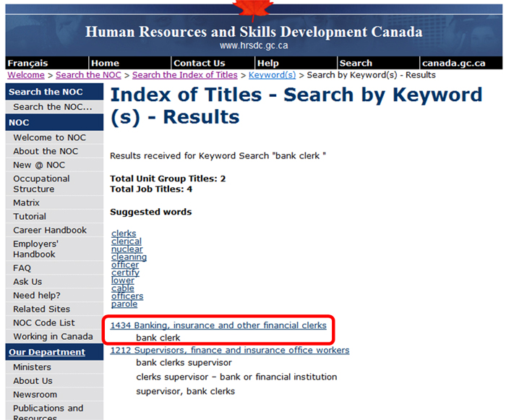Click 'bank clerks supervisor' job title
This screenshot has width=506, height=420.
pos(184,363)
